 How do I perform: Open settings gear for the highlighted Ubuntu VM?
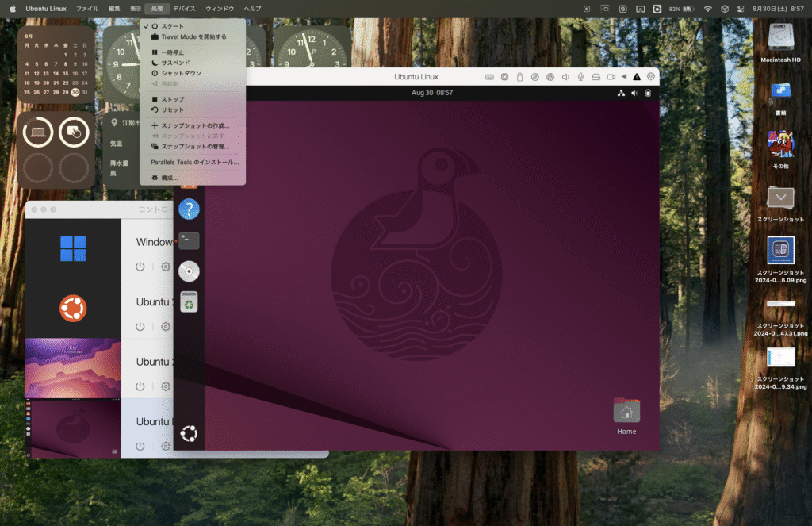[x=166, y=446]
